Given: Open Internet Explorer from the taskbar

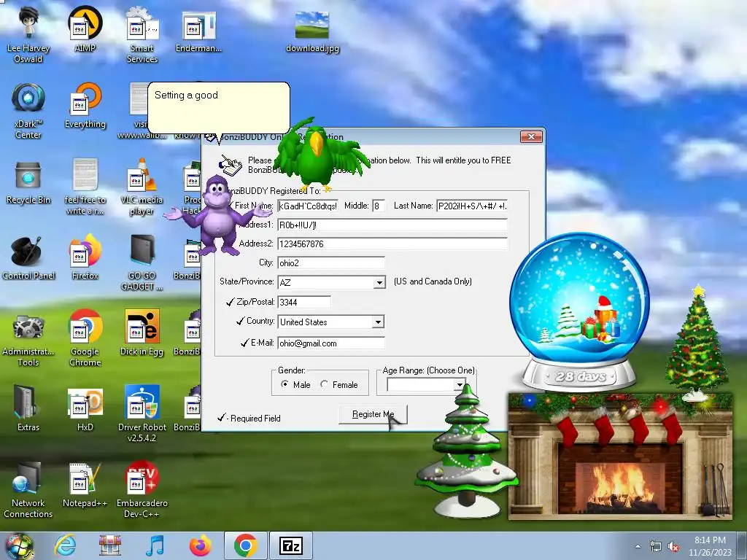Looking at the screenshot, I should click(65, 545).
